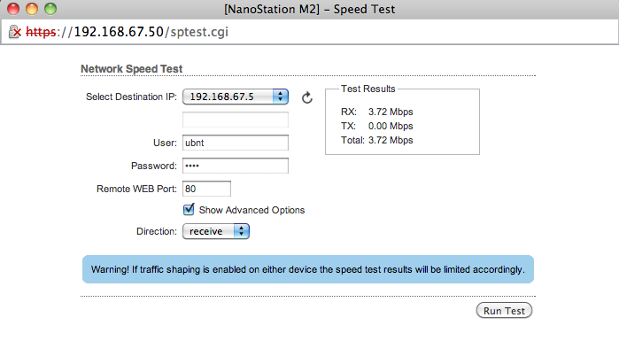The width and height of the screenshot is (619, 364).
Task: Uncheck the Show Advanced Options checkbox
Action: 189,210
